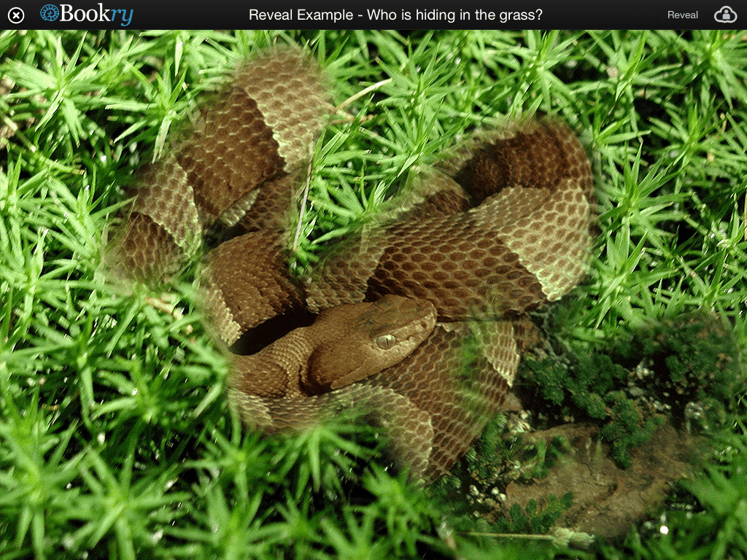The width and height of the screenshot is (747, 560).
Task: Click the Bookry logo
Action: pyautogui.click(x=86, y=15)
